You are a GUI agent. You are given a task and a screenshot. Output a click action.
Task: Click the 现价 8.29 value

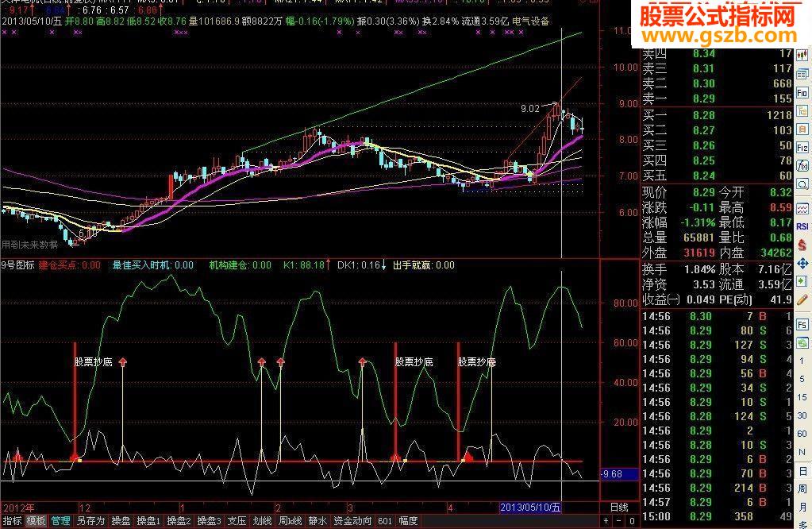click(704, 192)
